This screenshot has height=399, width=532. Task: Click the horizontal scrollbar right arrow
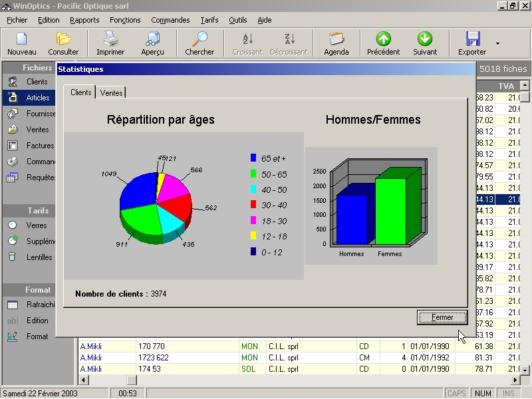(x=515, y=380)
